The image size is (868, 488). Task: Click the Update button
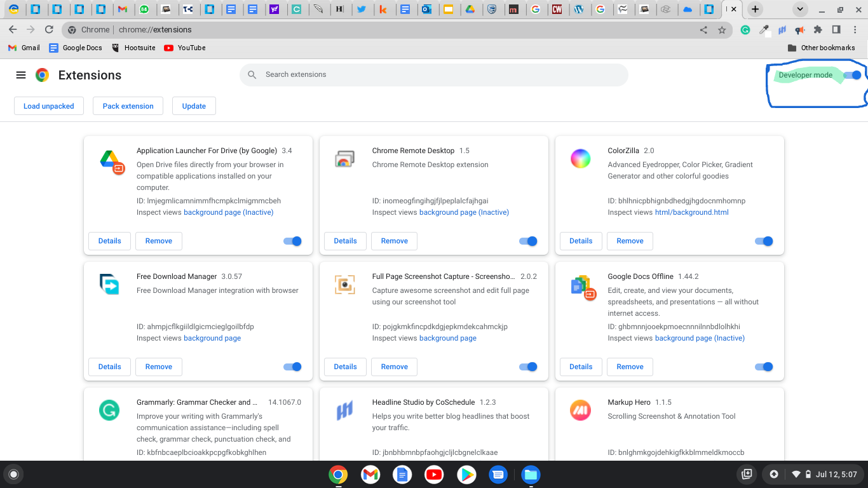tap(194, 106)
